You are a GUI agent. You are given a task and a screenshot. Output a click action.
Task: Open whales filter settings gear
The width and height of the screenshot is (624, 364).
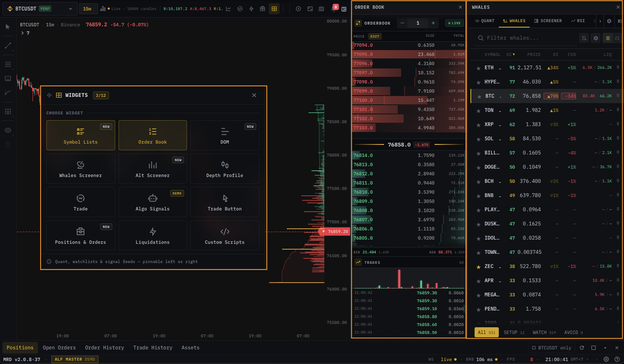point(596,38)
